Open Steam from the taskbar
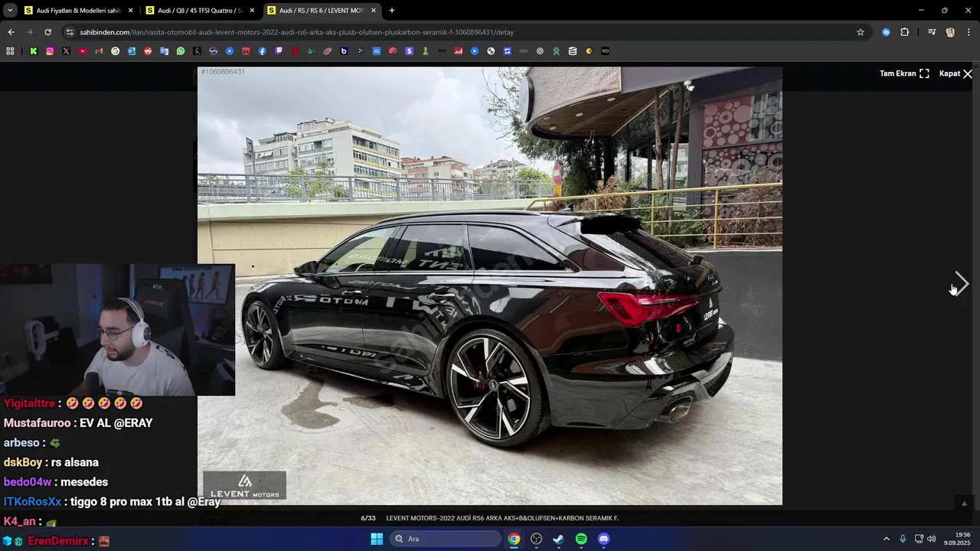The height and width of the screenshot is (551, 980). coord(559,539)
